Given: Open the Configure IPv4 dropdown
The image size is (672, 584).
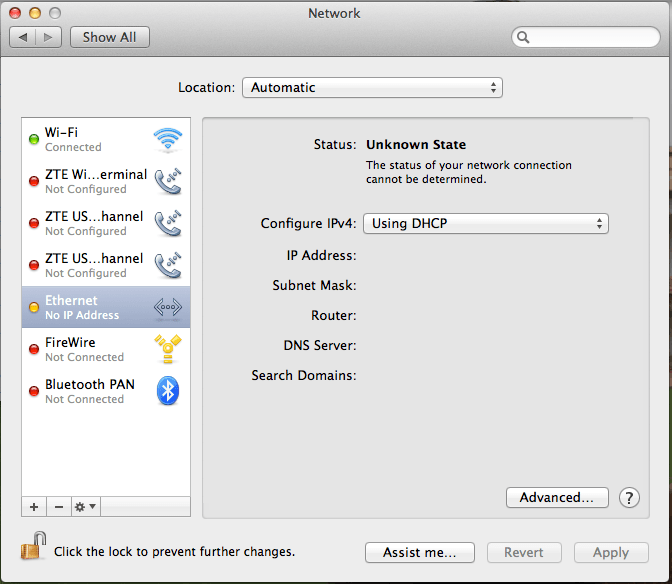Looking at the screenshot, I should 486,223.
